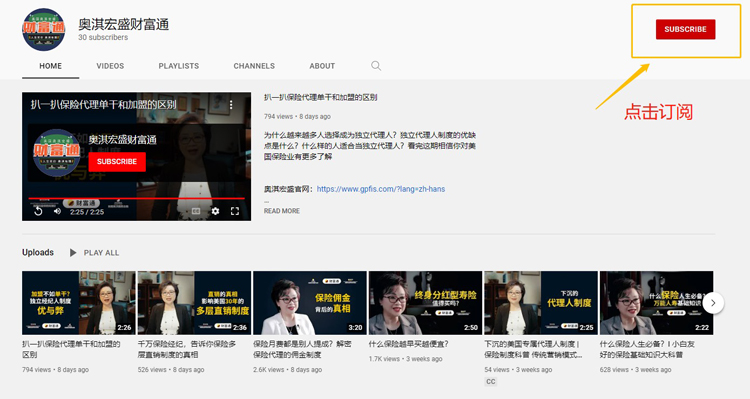Open video title with 526 views
Image resolution: width=750 pixels, height=399 pixels.
[x=187, y=349]
